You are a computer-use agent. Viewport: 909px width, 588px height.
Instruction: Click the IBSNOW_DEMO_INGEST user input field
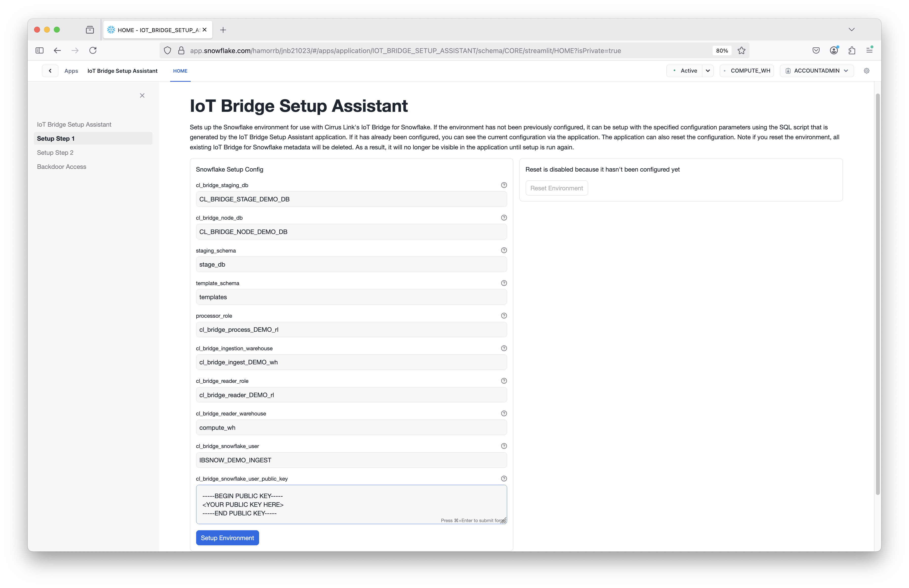pos(351,460)
